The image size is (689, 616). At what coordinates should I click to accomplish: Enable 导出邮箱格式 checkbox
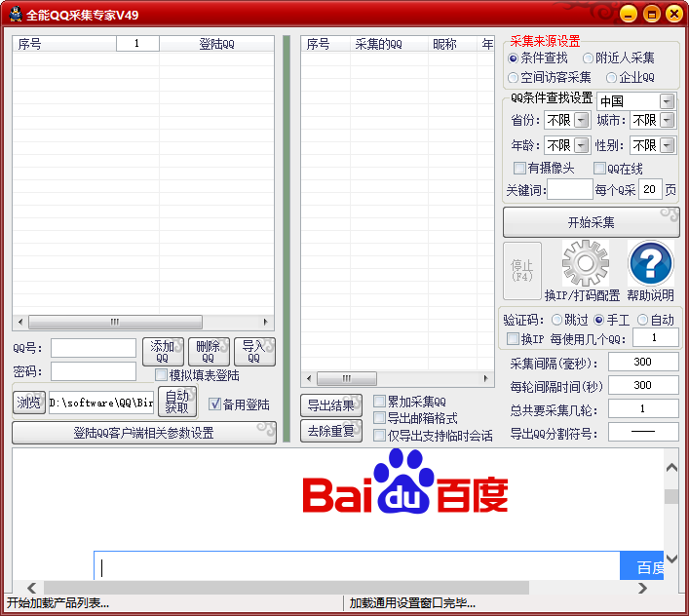click(x=379, y=417)
